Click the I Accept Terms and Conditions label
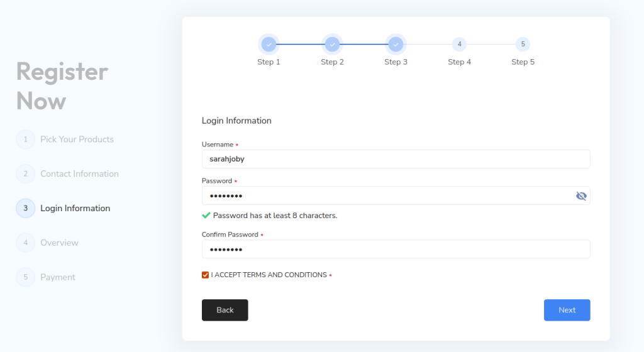The image size is (644, 352). click(x=269, y=275)
